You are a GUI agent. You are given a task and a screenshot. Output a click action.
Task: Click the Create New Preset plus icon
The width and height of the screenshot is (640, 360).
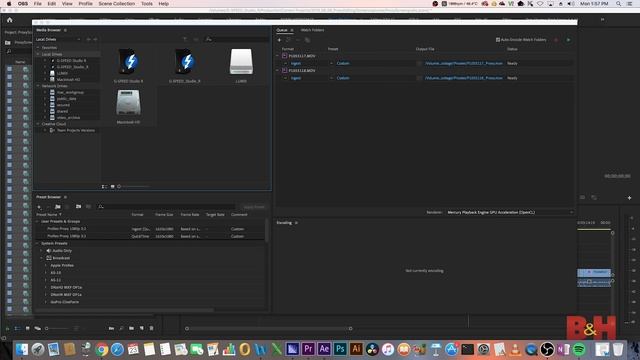click(x=39, y=207)
